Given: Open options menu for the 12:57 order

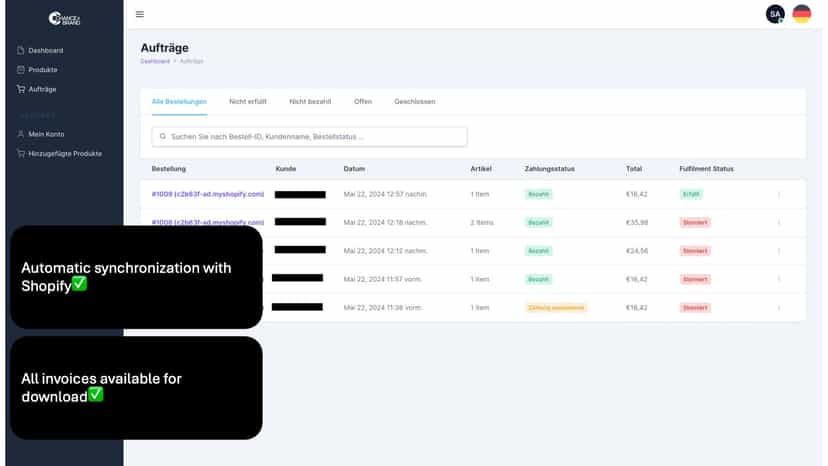Looking at the screenshot, I should click(x=779, y=194).
